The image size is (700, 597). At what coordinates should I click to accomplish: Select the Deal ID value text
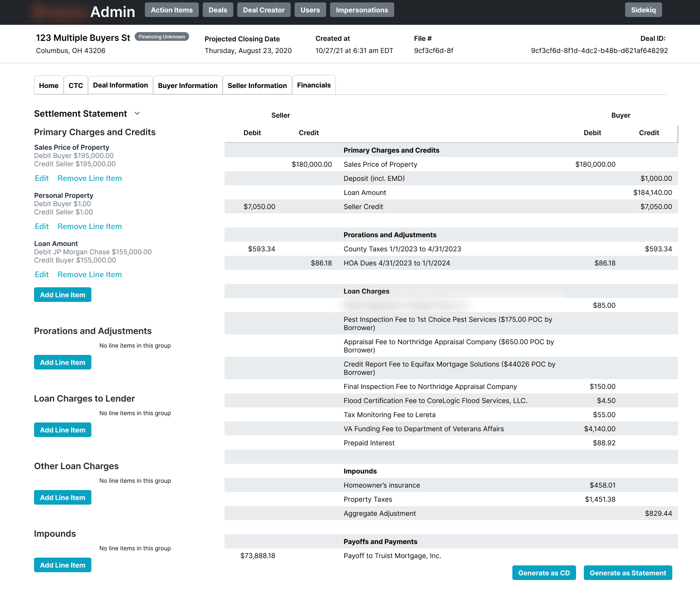599,51
